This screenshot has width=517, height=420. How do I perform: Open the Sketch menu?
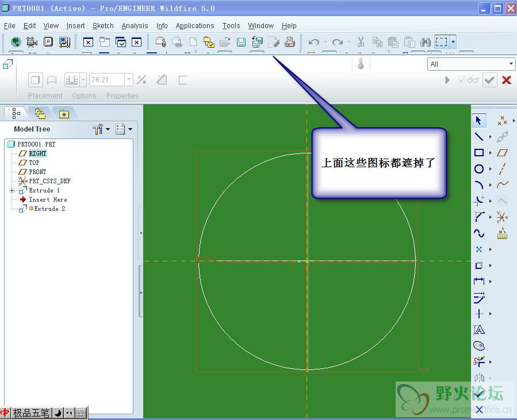coord(103,26)
